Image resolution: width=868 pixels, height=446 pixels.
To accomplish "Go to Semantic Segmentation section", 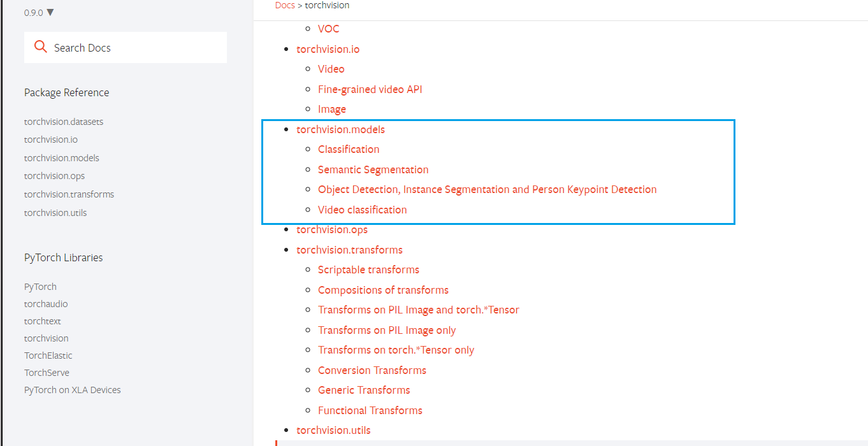I will [373, 169].
